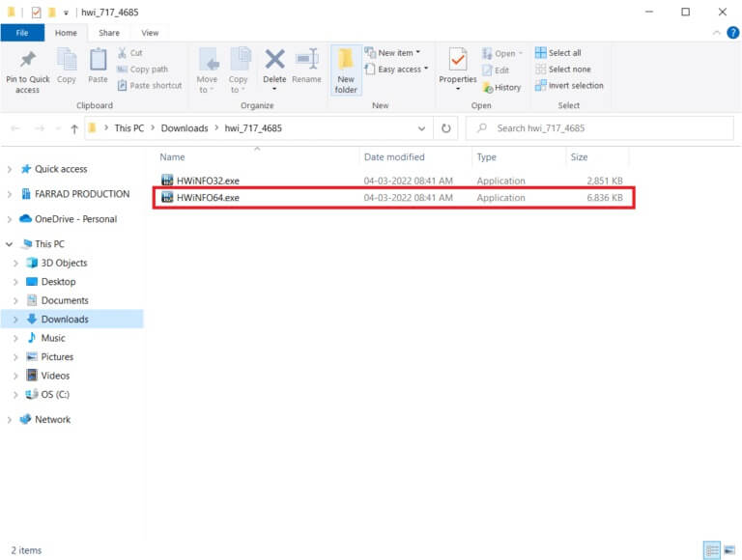Screen dimensions: 742x560
Task: Expand the Downloads tree node
Action: coord(15,320)
